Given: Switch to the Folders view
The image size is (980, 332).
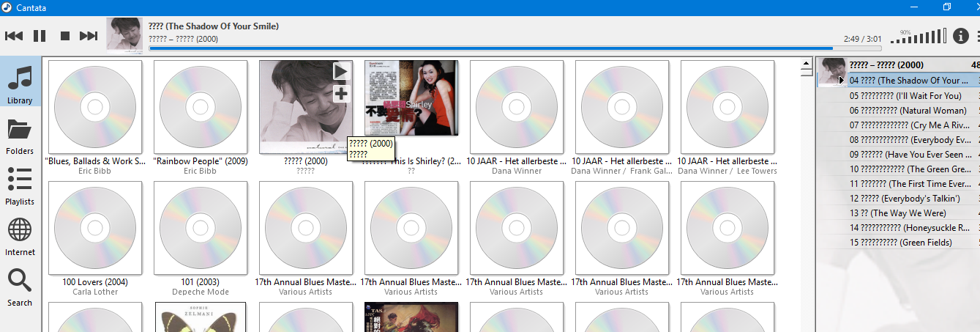Looking at the screenshot, I should coord(20,136).
